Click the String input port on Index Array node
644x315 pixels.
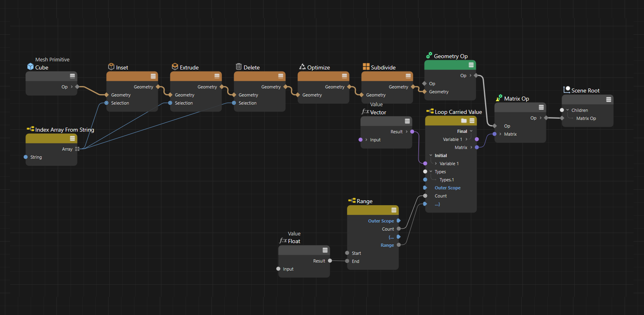click(26, 157)
